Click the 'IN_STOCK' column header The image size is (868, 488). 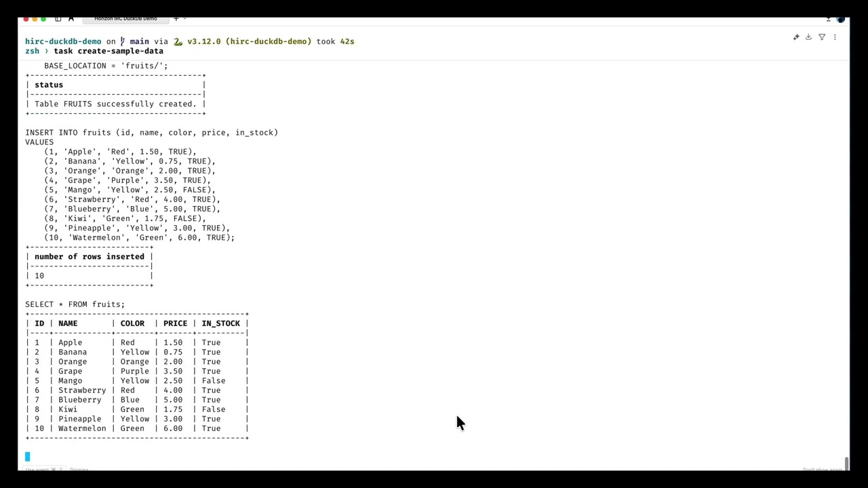point(220,323)
